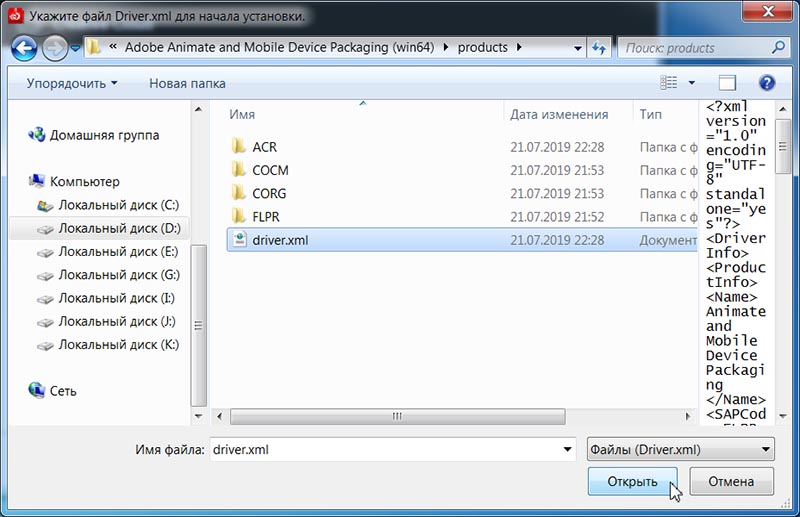Viewport: 800px width, 517px height.
Task: Open 'Файлы (Driver.xml)' file type dropdown
Action: click(x=681, y=450)
